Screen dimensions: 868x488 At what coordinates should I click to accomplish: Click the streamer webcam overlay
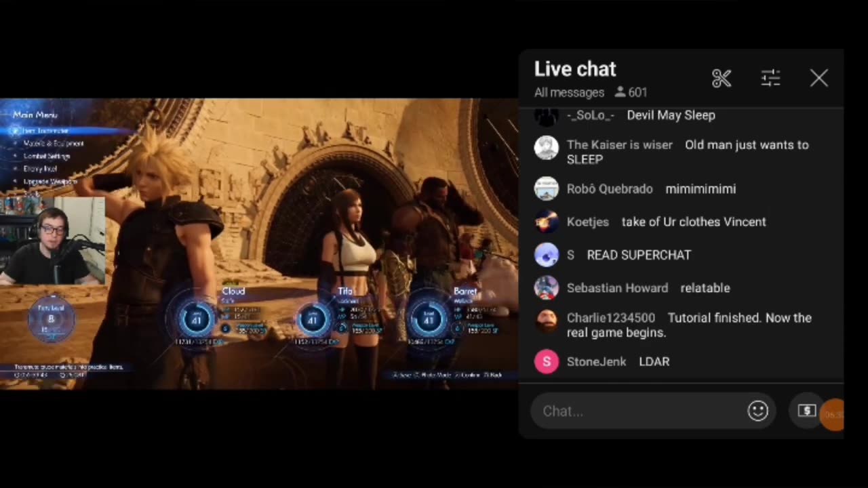pos(53,241)
